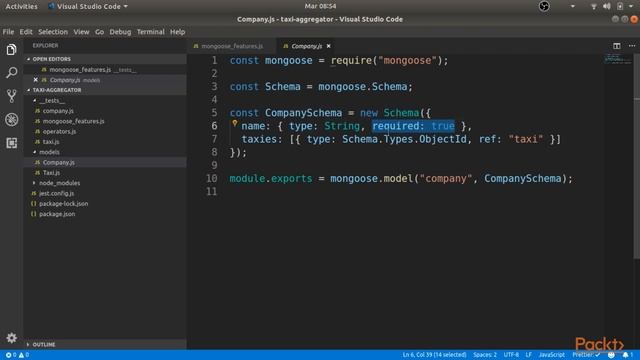The image size is (640, 360).
Task: Open the View menu
Action: point(81,32)
